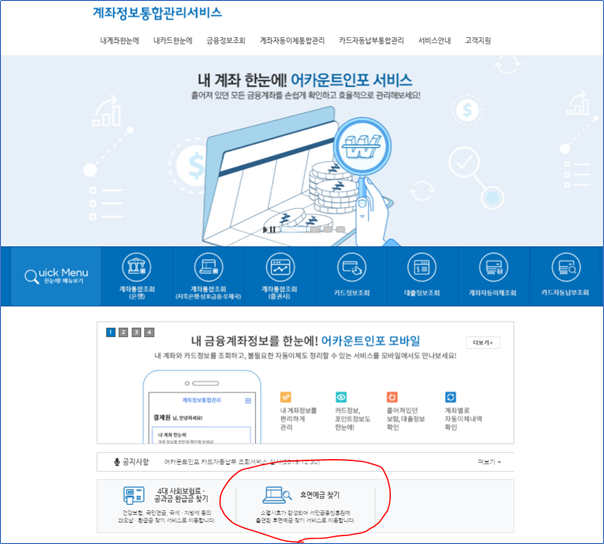The height and width of the screenshot is (544, 604).
Task: Select the fourth hero banner slide indicator
Action: pyautogui.click(x=341, y=230)
